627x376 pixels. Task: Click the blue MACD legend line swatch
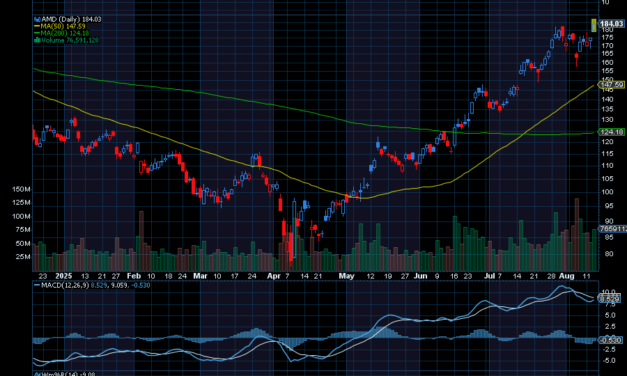[x=37, y=285]
